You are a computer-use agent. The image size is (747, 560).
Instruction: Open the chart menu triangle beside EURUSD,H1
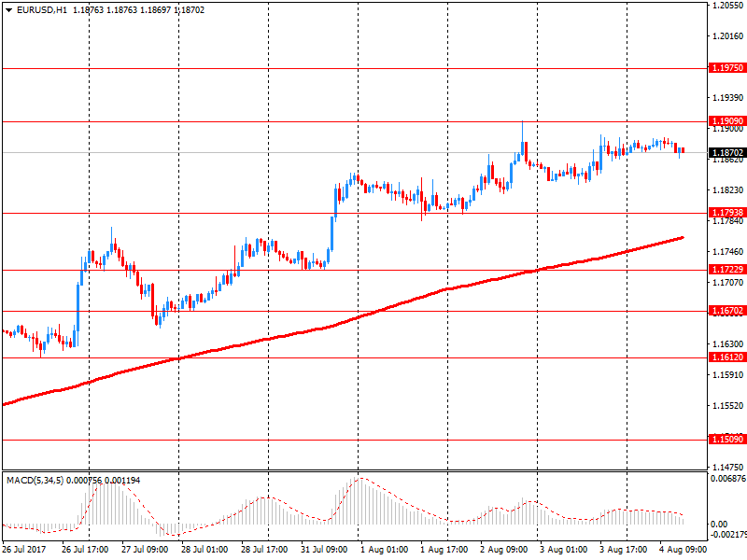8,10
